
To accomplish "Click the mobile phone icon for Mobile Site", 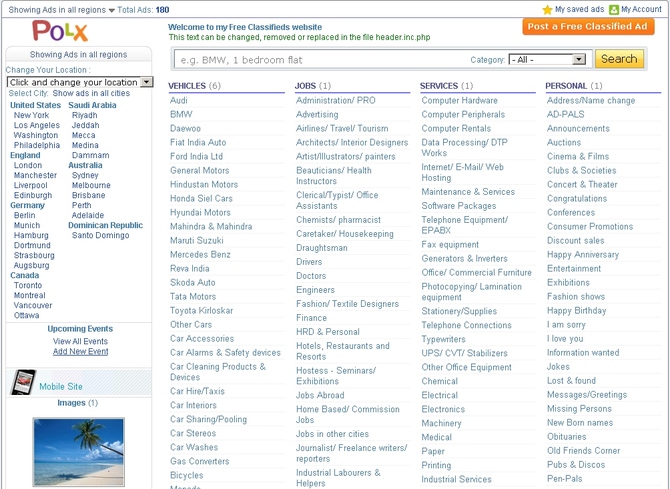I will pos(23,382).
